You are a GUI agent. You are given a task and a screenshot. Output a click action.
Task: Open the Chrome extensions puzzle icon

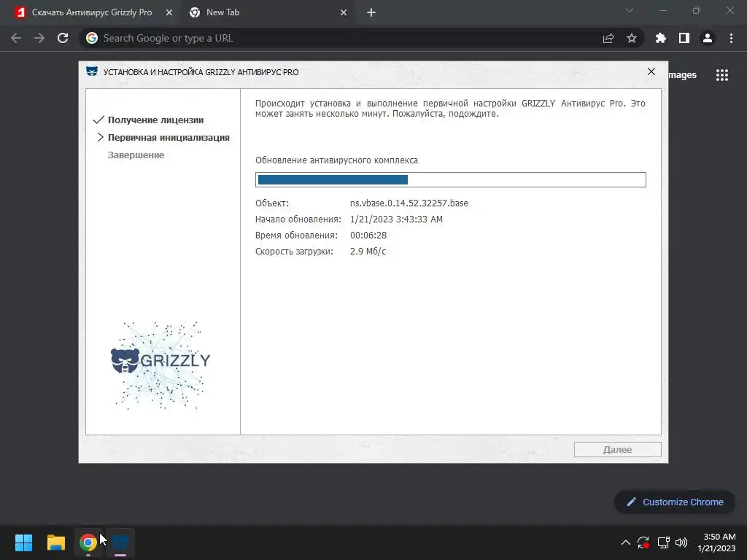[661, 38]
